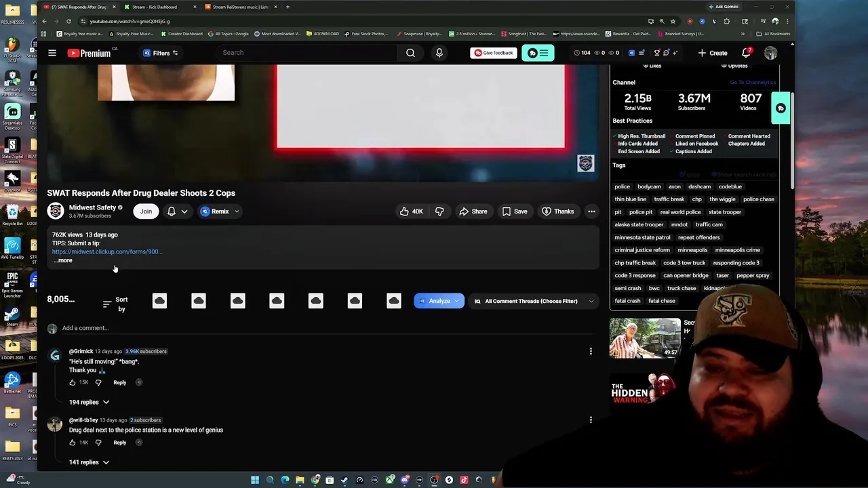This screenshot has width=868, height=488.
Task: Expand description with ...more
Action: tap(62, 260)
